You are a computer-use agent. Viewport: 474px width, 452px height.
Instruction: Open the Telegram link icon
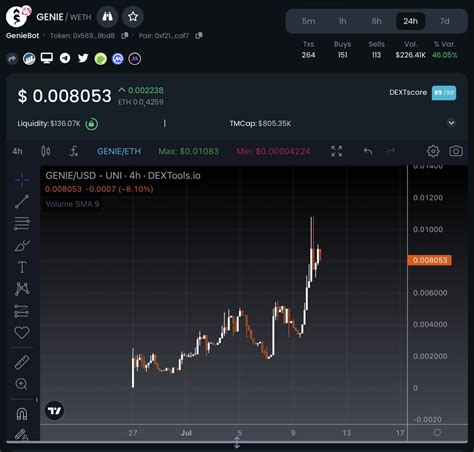point(65,58)
